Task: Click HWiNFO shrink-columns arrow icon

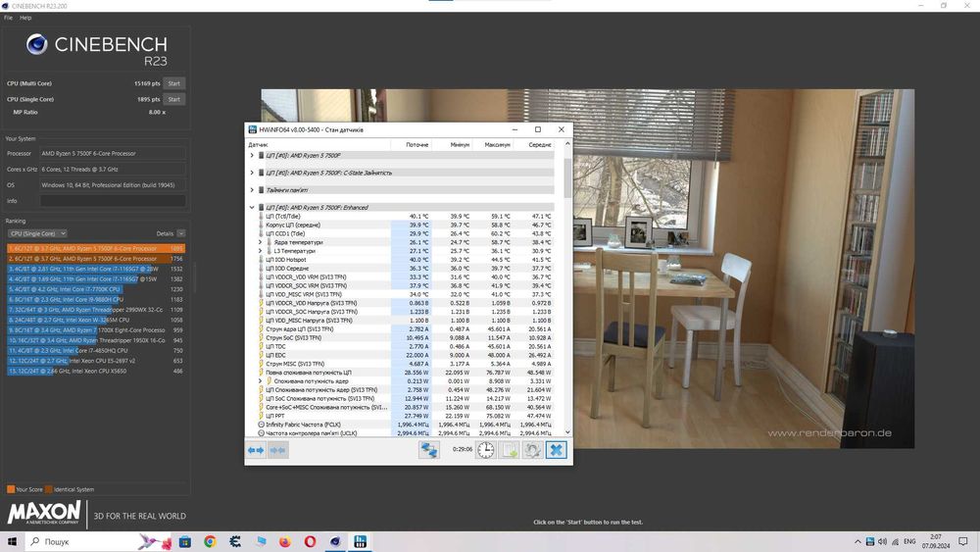Action: pyautogui.click(x=278, y=450)
